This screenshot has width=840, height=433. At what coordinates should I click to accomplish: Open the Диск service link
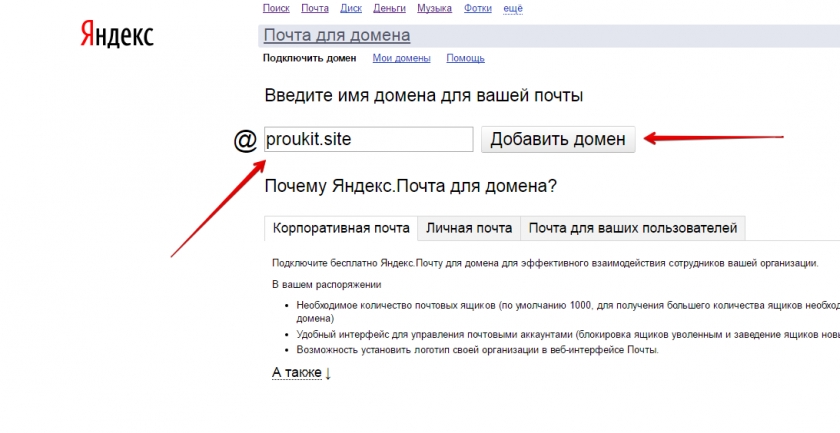[351, 8]
